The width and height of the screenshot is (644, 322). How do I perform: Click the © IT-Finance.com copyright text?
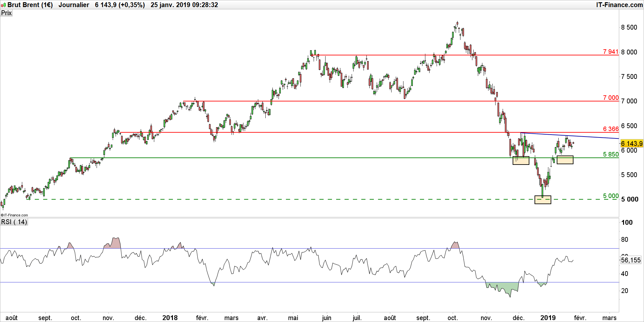tap(14, 215)
